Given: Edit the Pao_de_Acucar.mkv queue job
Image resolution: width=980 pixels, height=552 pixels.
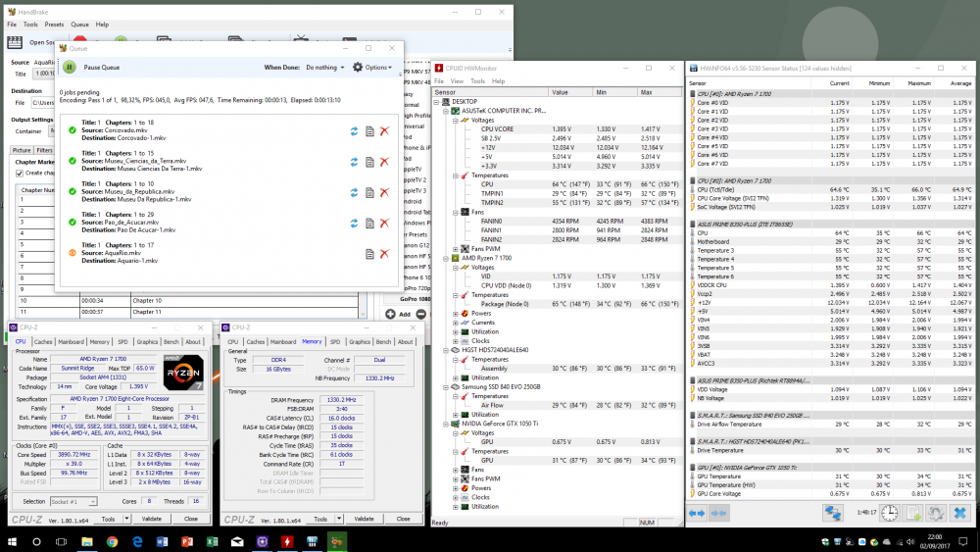Looking at the screenshot, I should click(x=369, y=223).
